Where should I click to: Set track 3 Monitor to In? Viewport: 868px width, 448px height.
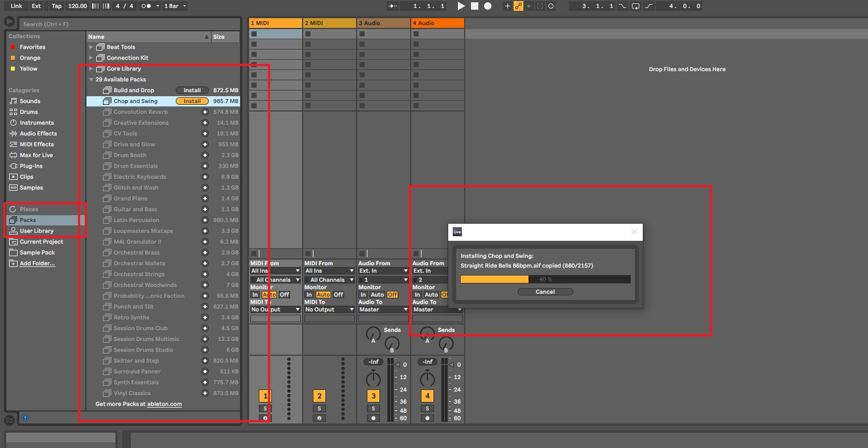point(363,295)
